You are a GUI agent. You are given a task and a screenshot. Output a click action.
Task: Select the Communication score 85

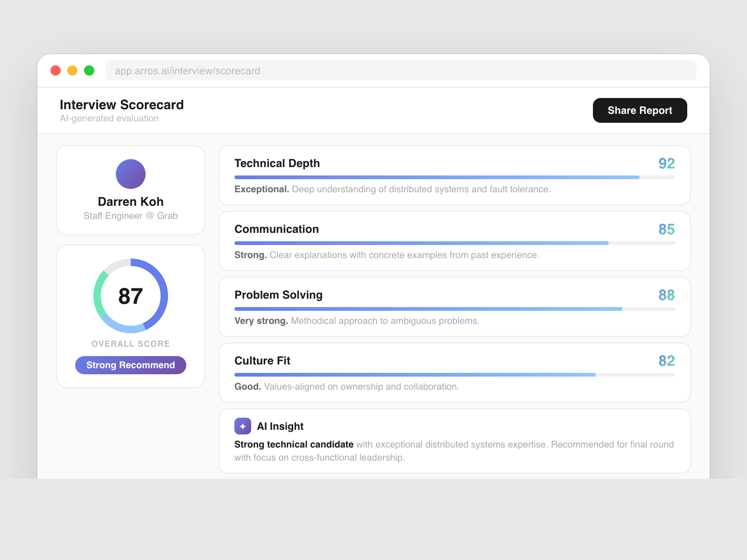[x=666, y=229]
